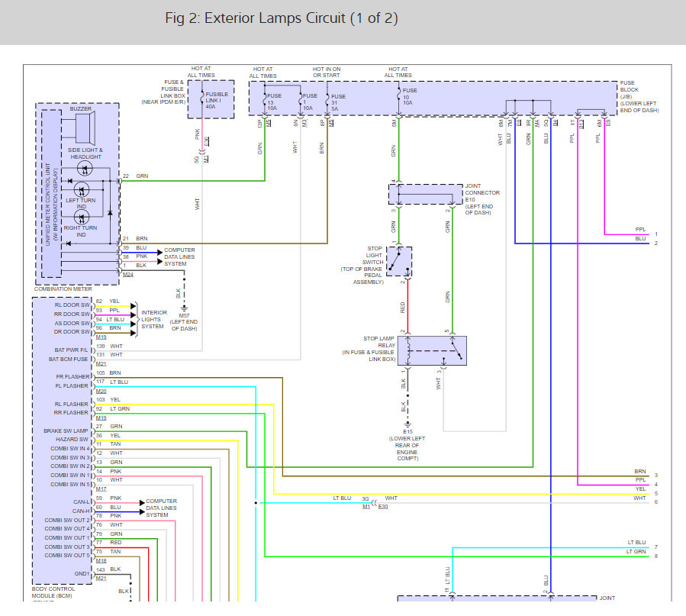Click 'COMPUTER DATA LINES SYSTEM' beside combination meter

point(179,256)
